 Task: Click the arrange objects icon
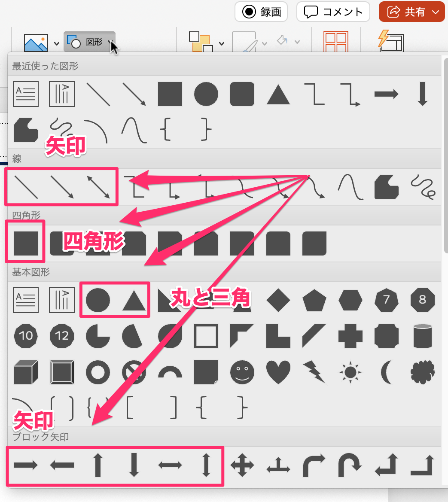(x=201, y=42)
